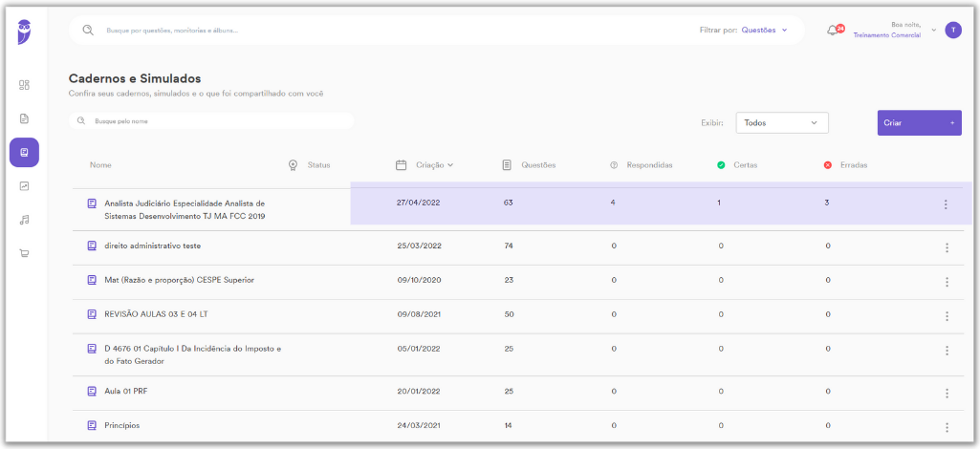Open the shopping cart icon in sidebar
980x449 pixels.
(24, 253)
